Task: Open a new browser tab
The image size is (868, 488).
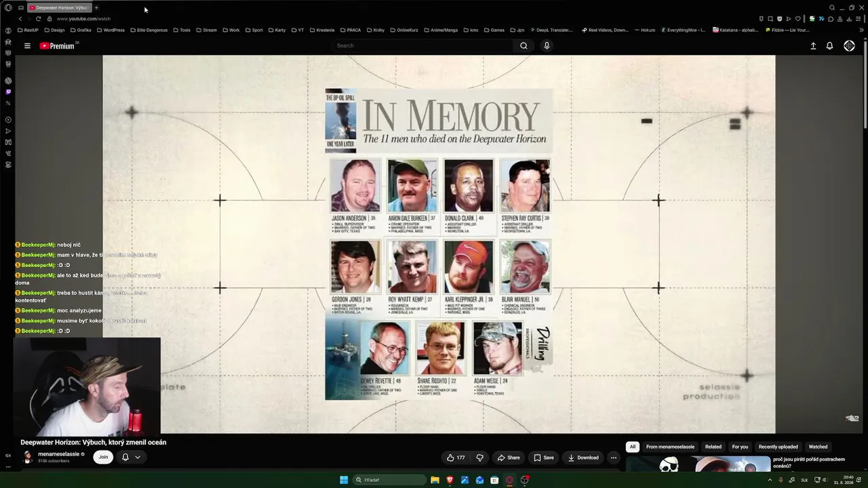Action: [x=96, y=7]
